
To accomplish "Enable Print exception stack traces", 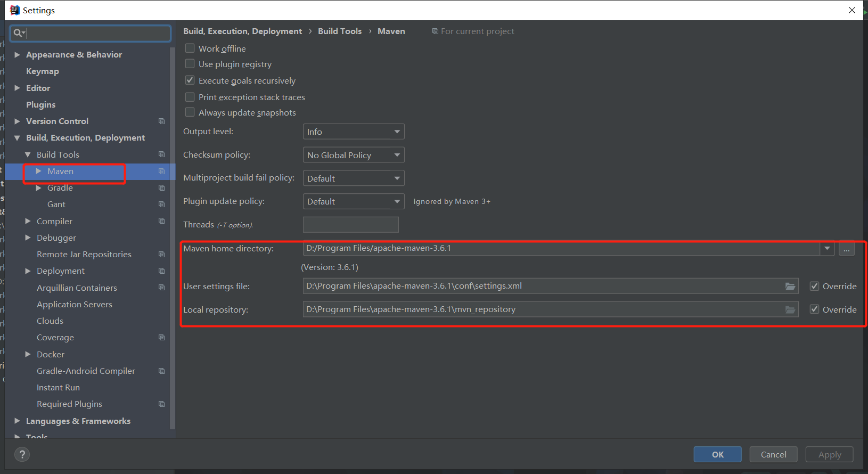I will click(x=190, y=97).
